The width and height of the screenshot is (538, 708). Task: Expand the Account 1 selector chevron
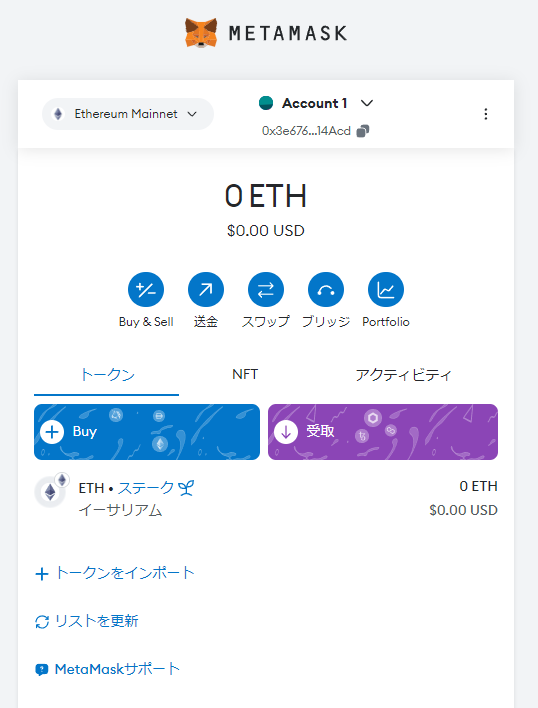(367, 103)
